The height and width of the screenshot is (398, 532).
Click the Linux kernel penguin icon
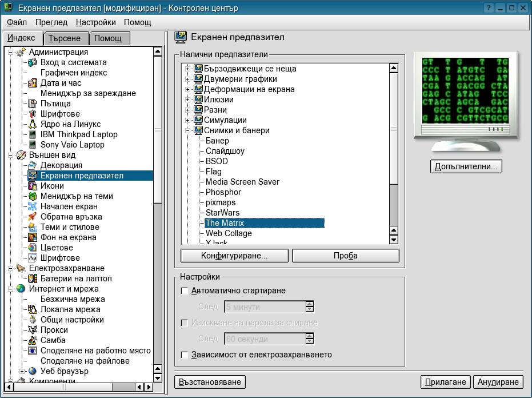click(33, 124)
